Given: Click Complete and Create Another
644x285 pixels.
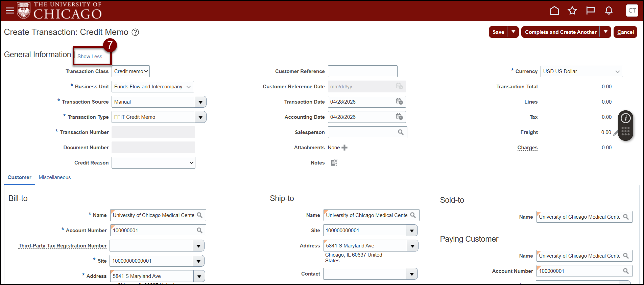Looking at the screenshot, I should point(561,32).
